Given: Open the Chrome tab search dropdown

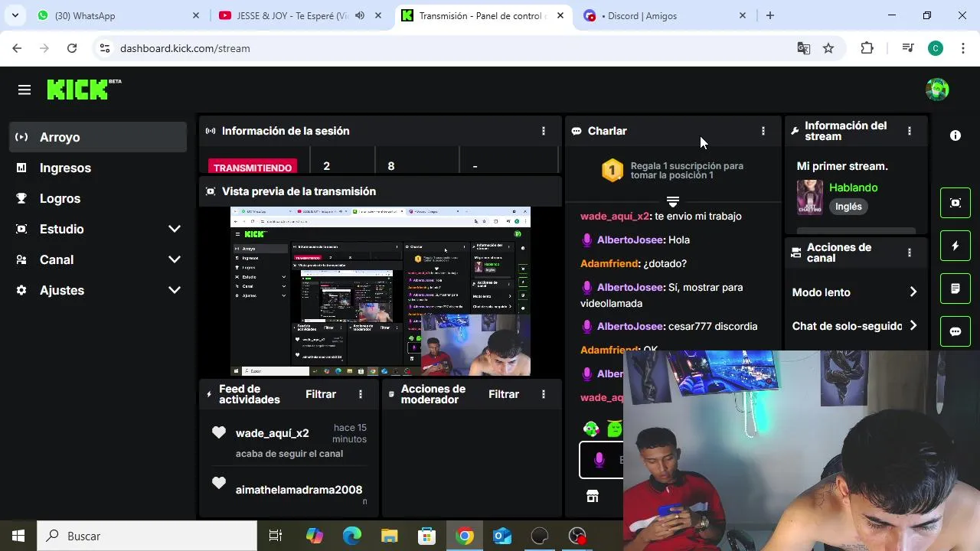Looking at the screenshot, I should click(x=15, y=15).
